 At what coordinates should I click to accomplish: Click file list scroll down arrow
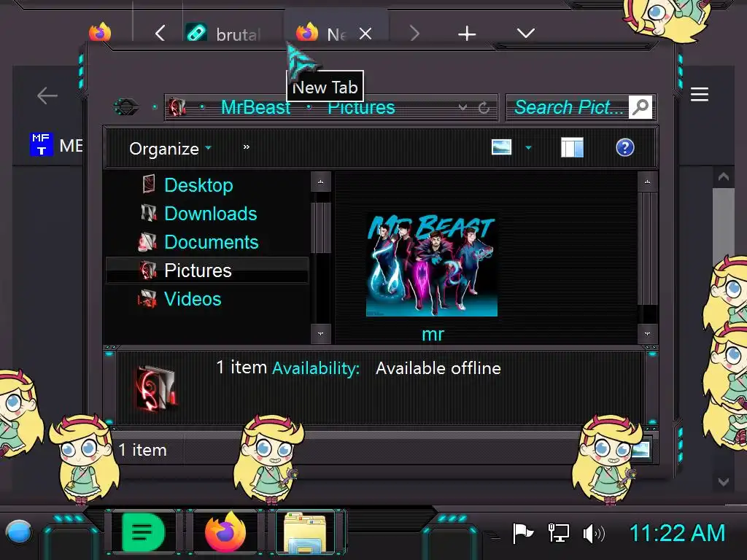click(648, 333)
